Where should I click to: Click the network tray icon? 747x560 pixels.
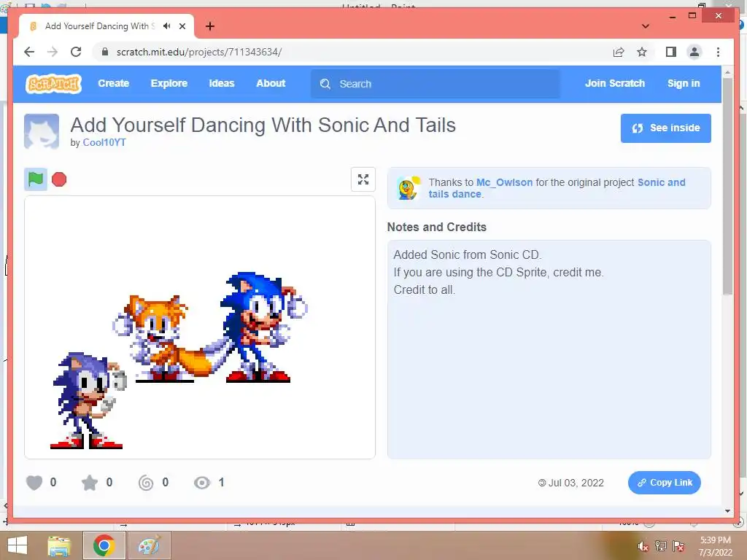coord(661,546)
